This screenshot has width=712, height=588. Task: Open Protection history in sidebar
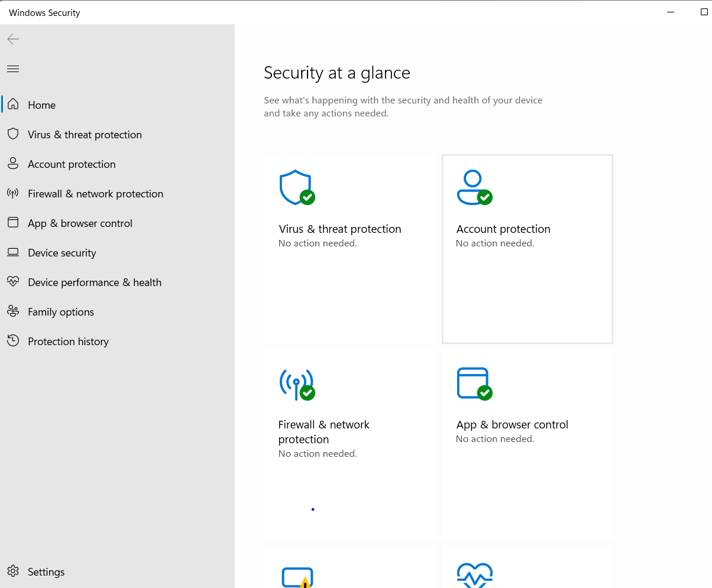(68, 342)
